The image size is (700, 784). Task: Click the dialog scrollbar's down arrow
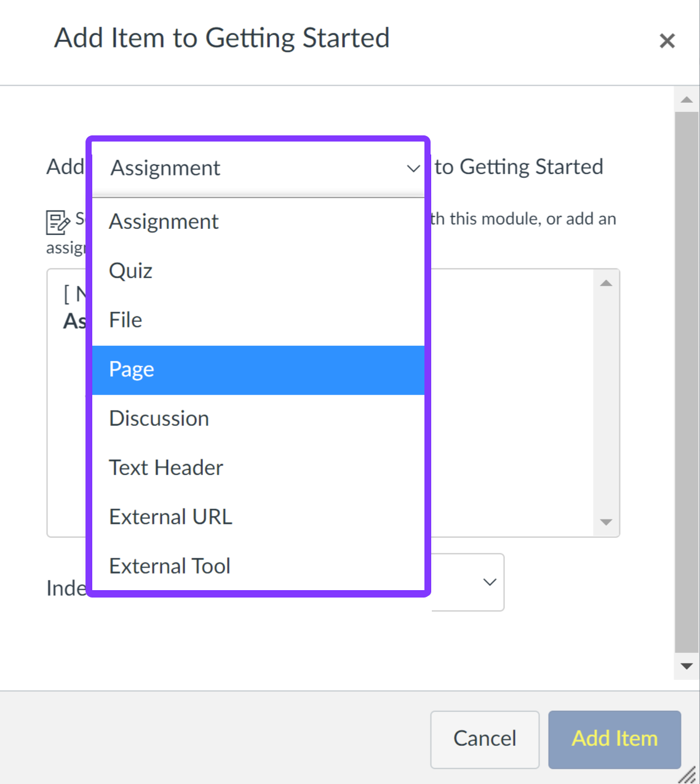(x=686, y=665)
